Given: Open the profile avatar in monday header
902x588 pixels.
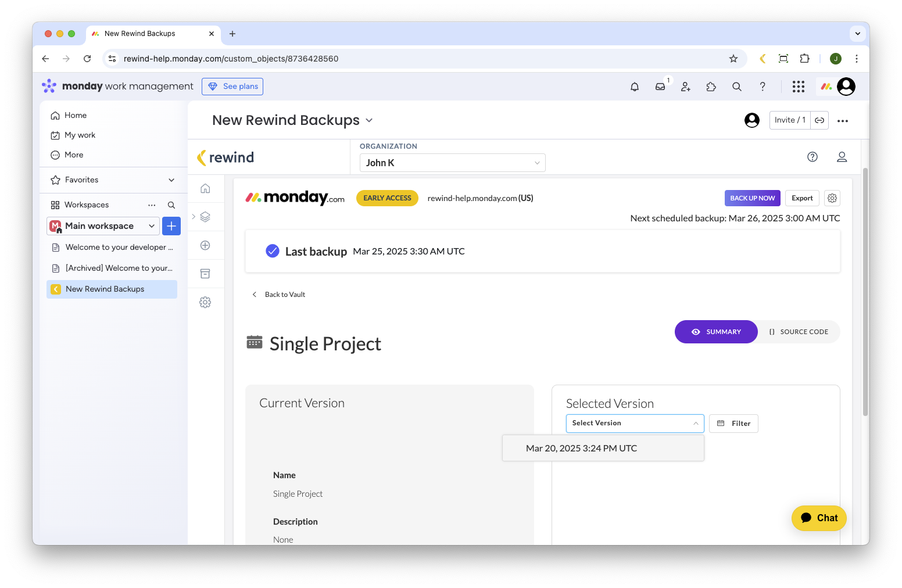Looking at the screenshot, I should (846, 87).
